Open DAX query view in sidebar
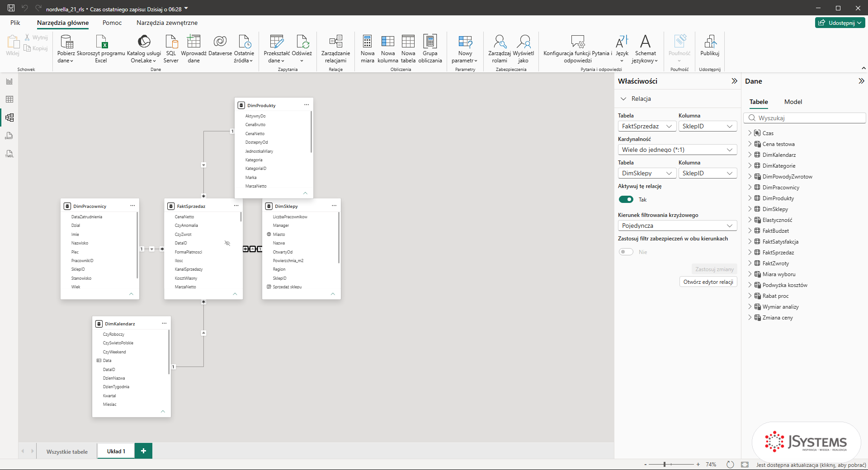 pos(9,136)
